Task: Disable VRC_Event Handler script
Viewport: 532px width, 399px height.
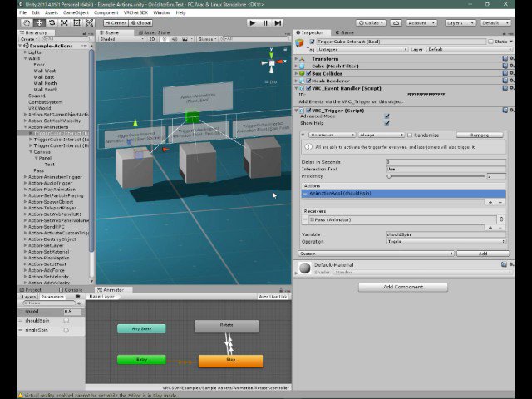Action: (x=308, y=88)
